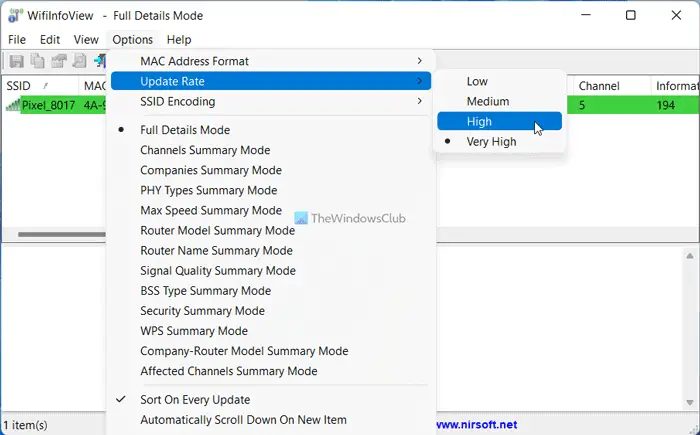Switch to BSS Type Summary Mode
This screenshot has height=435, width=700.
pyautogui.click(x=271, y=291)
